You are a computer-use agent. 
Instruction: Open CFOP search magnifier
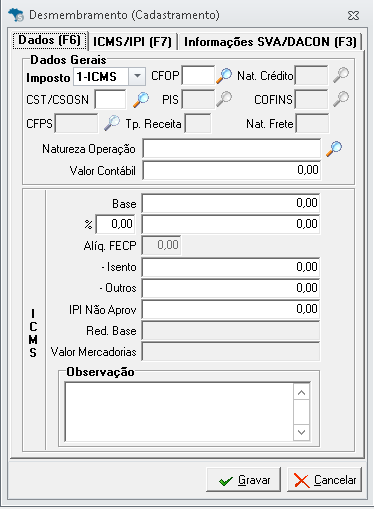(224, 76)
